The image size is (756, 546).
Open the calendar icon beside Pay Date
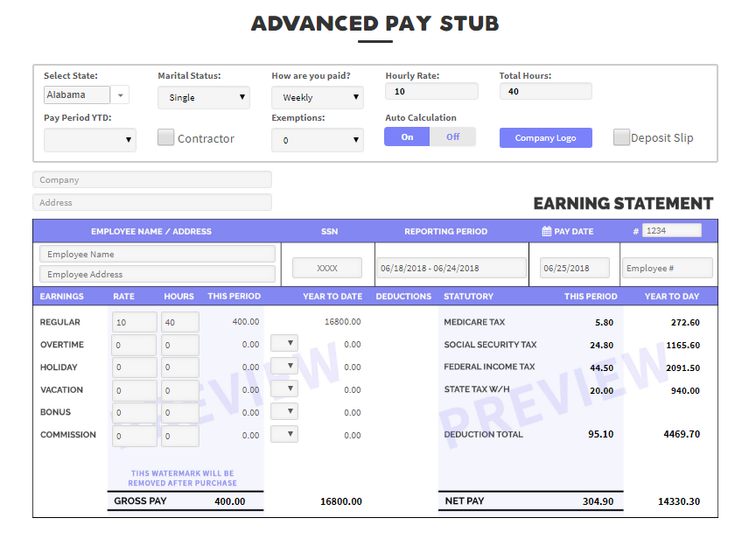pyautogui.click(x=547, y=231)
